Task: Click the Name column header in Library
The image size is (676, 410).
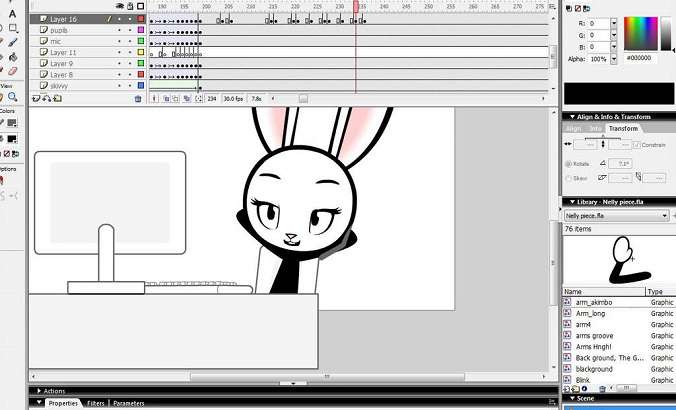Action: pos(604,291)
